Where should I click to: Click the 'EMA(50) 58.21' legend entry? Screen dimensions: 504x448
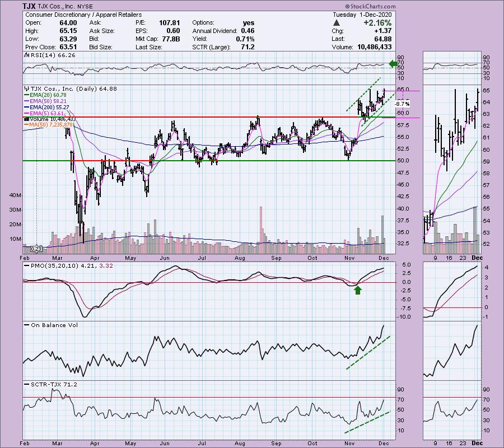pos(48,101)
